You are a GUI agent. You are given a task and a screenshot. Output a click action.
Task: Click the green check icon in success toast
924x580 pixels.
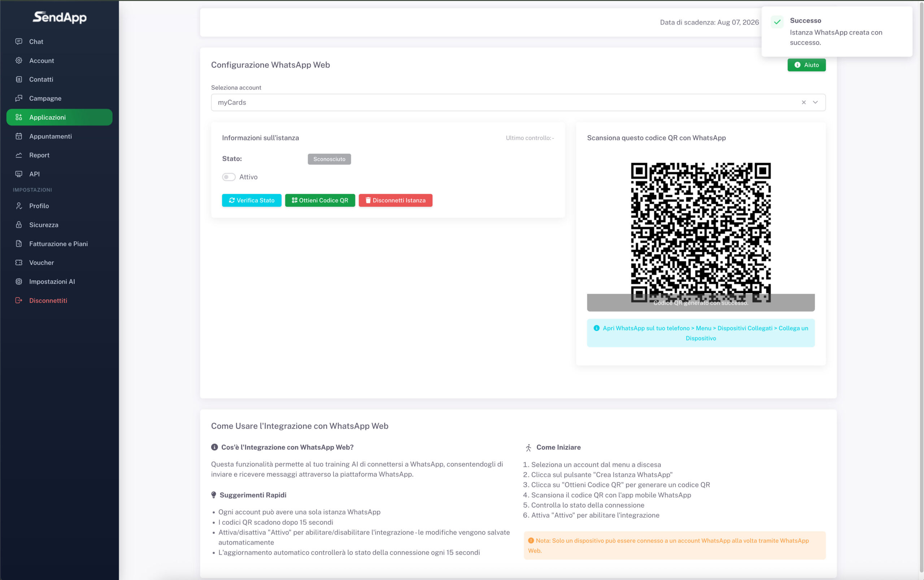pyautogui.click(x=777, y=22)
